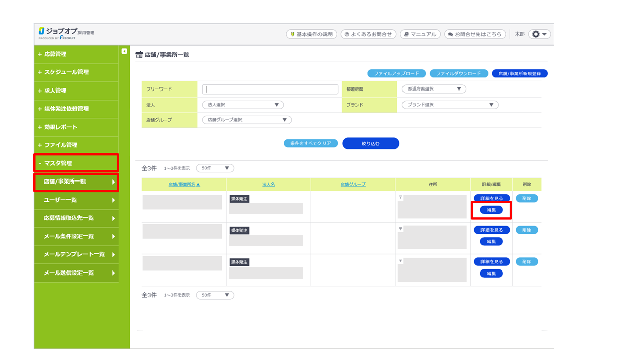Sort by 店舗/事業所名 column header
Viewport: 644px width, 362px height.
[x=184, y=185]
